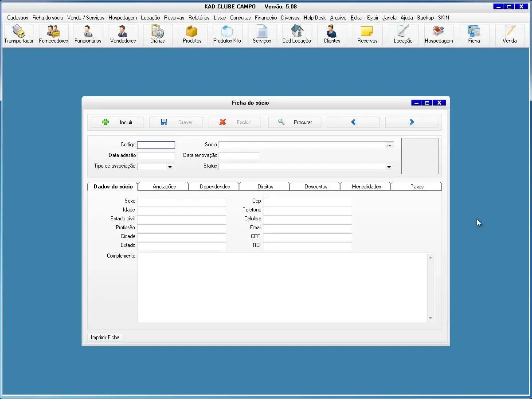Click into the Email input field

(x=307, y=228)
